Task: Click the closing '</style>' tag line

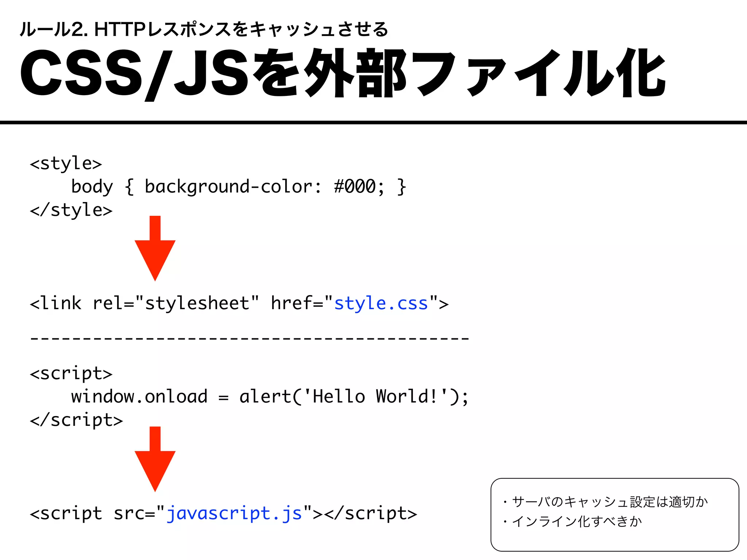Action: pyautogui.click(x=71, y=210)
